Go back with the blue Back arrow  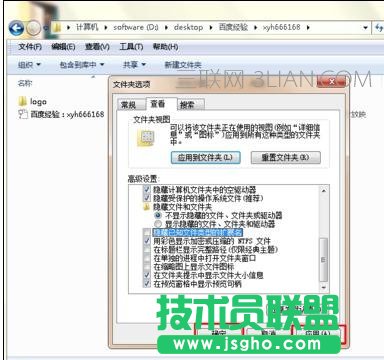16,28
